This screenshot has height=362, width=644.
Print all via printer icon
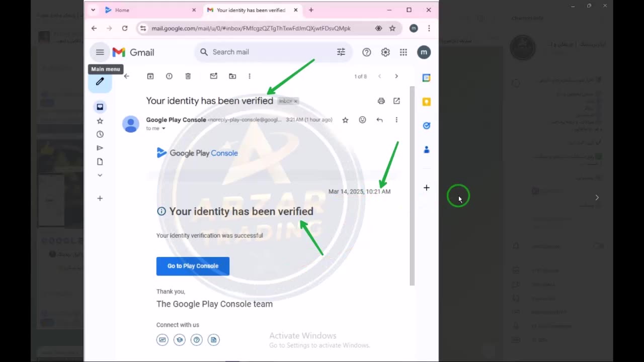pos(381,101)
